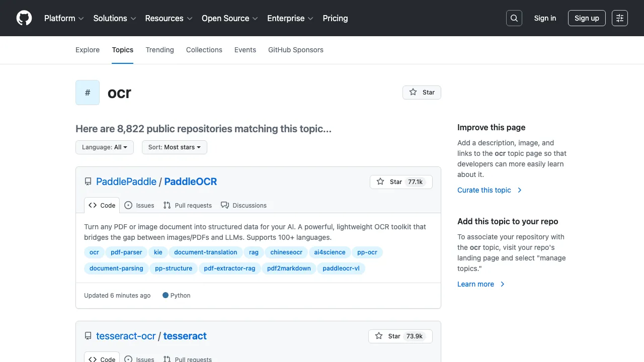Viewport: 644px width, 362px height.
Task: Expand the Enterprise menu
Action: [x=290, y=18]
